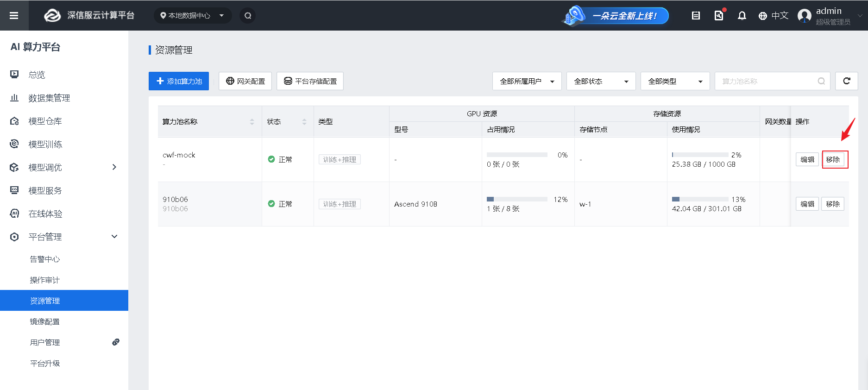868x390 pixels.
Task: Click the 总览 sidebar icon
Action: click(14, 75)
